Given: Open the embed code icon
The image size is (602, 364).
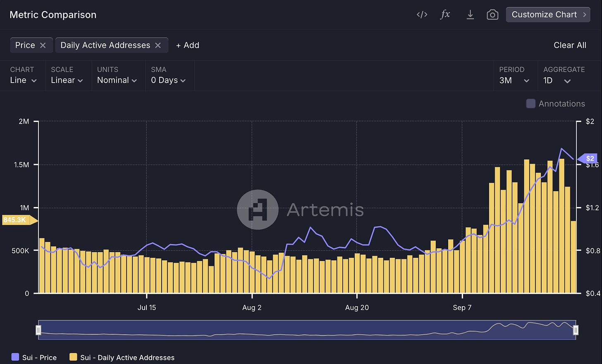Looking at the screenshot, I should point(422,15).
